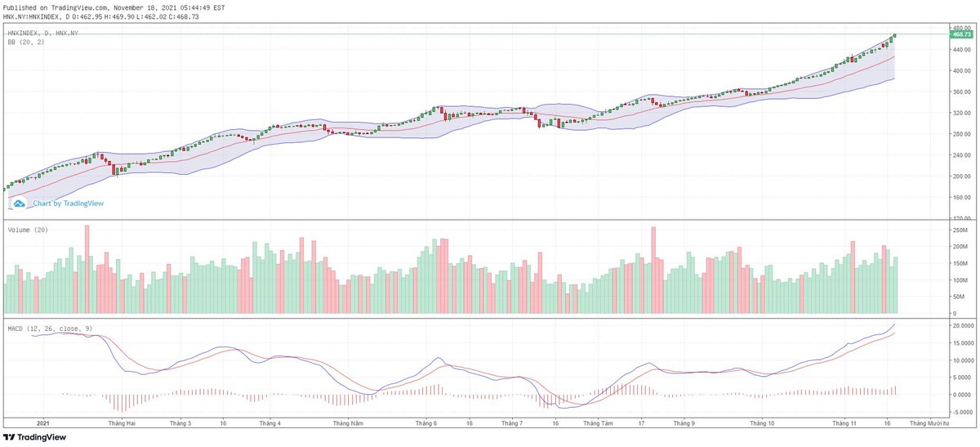Click the Volume (20) indicator label
Screen dimensions: 980x447
coord(28,230)
